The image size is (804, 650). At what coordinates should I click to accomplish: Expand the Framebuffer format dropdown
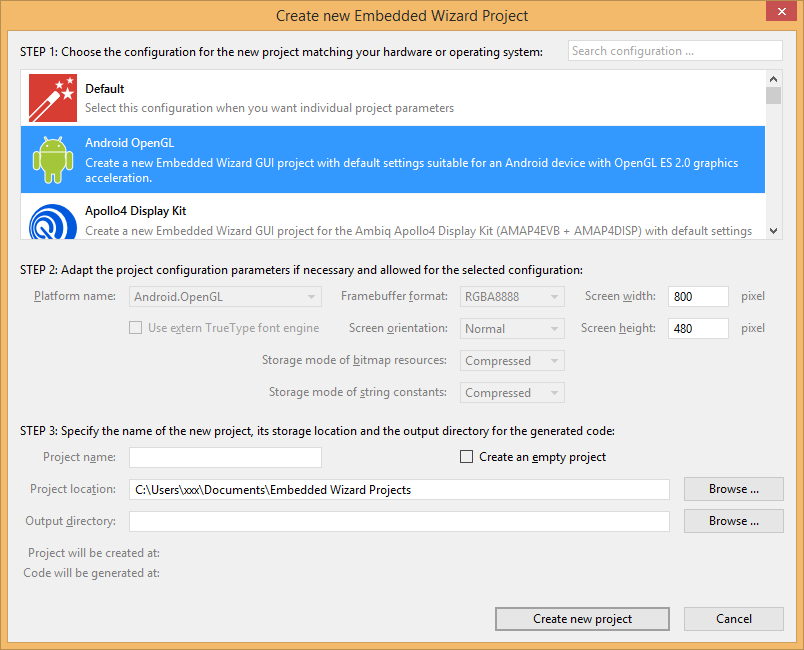pyautogui.click(x=512, y=297)
